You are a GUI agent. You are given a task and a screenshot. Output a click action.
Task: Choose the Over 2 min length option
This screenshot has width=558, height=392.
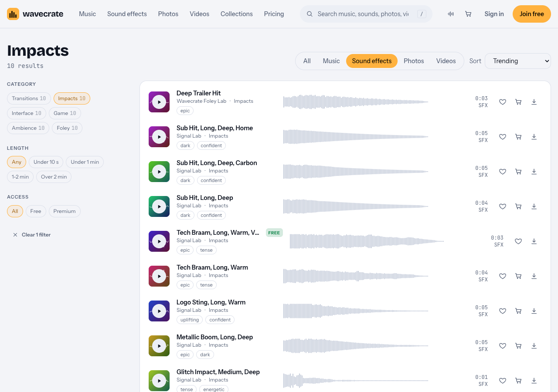(54, 177)
